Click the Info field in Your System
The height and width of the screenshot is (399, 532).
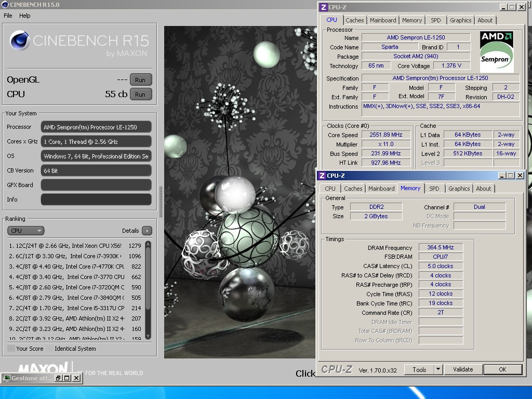(x=96, y=199)
